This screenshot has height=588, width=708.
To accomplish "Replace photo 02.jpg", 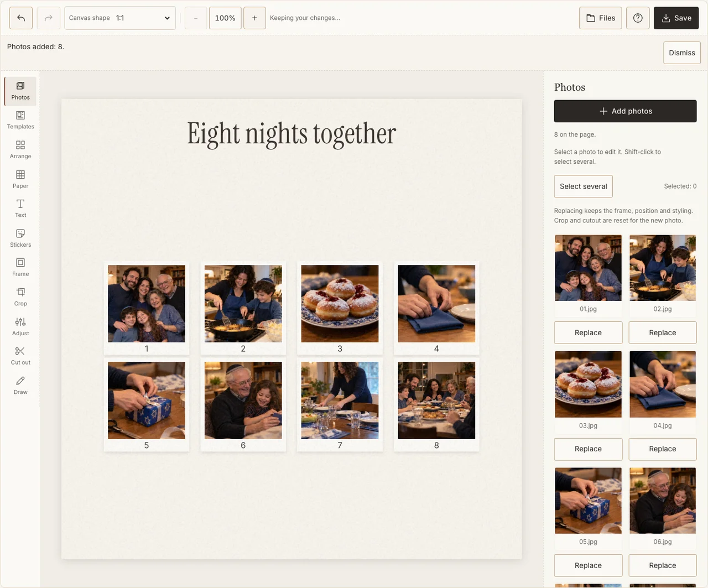I will pyautogui.click(x=663, y=333).
